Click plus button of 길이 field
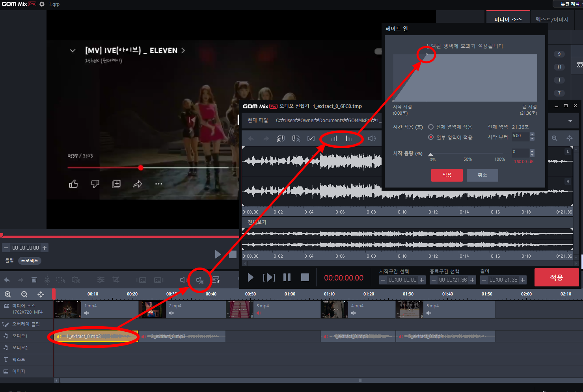The image size is (583, 392). [x=523, y=280]
